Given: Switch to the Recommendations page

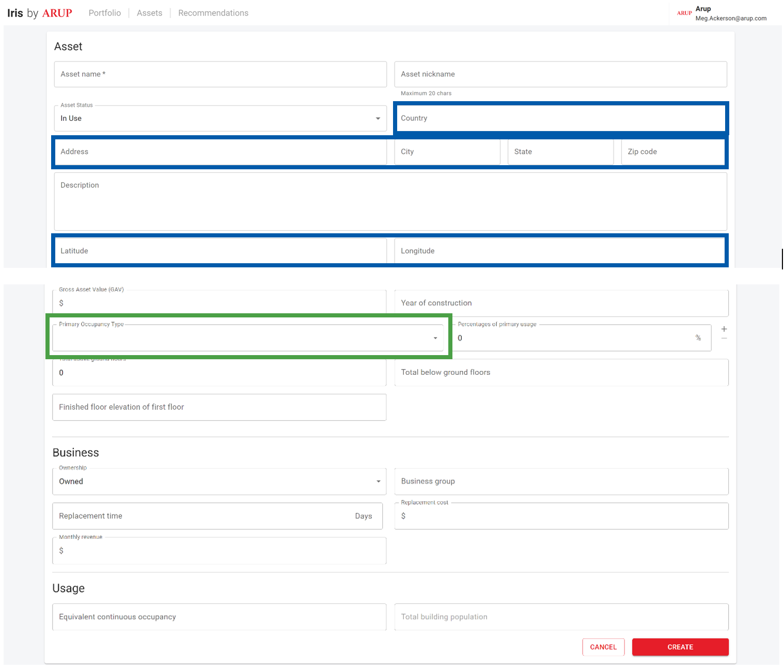Looking at the screenshot, I should click(x=213, y=13).
